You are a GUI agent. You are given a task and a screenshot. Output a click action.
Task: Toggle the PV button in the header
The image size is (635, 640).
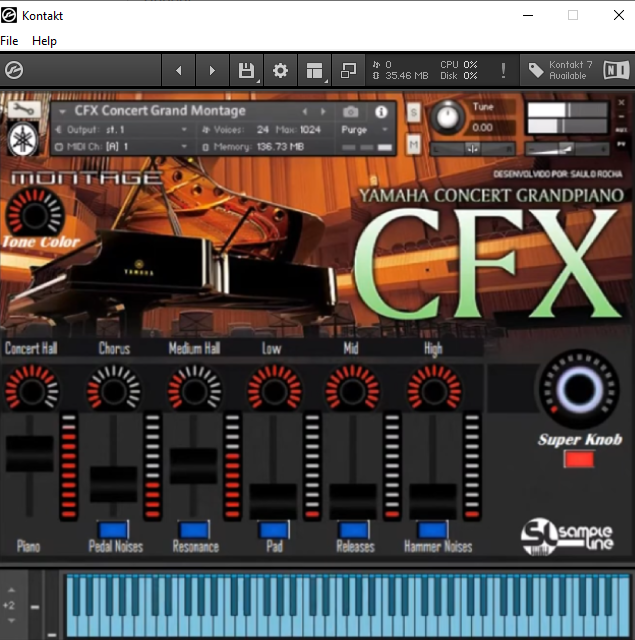tap(621, 144)
